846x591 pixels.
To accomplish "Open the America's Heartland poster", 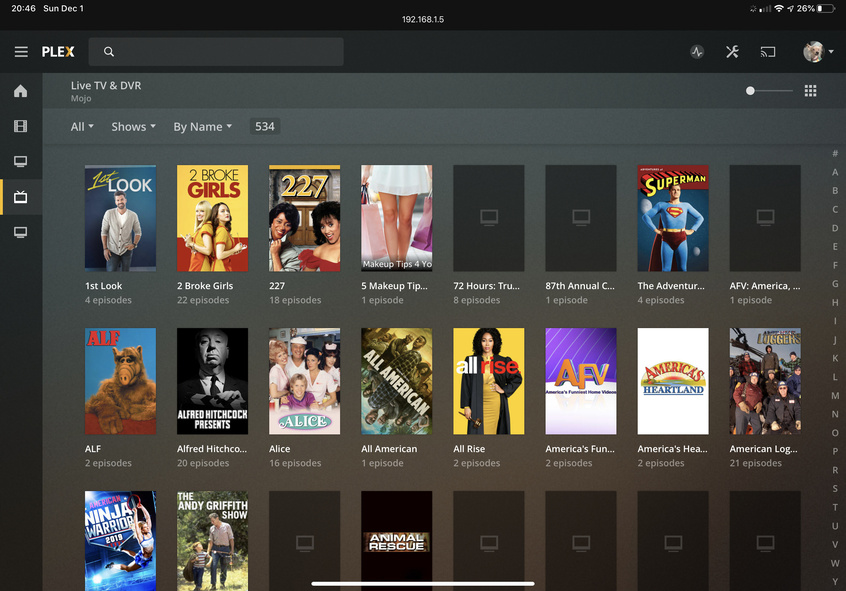I will (673, 381).
